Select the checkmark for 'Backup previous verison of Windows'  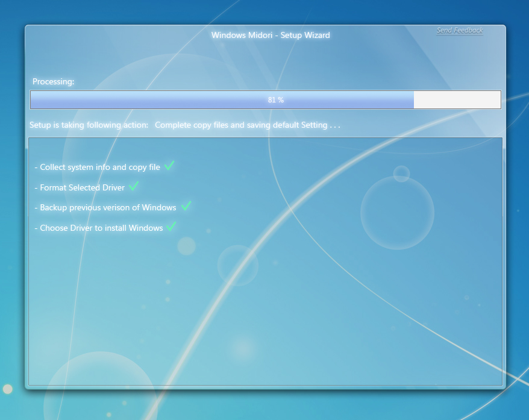point(185,206)
